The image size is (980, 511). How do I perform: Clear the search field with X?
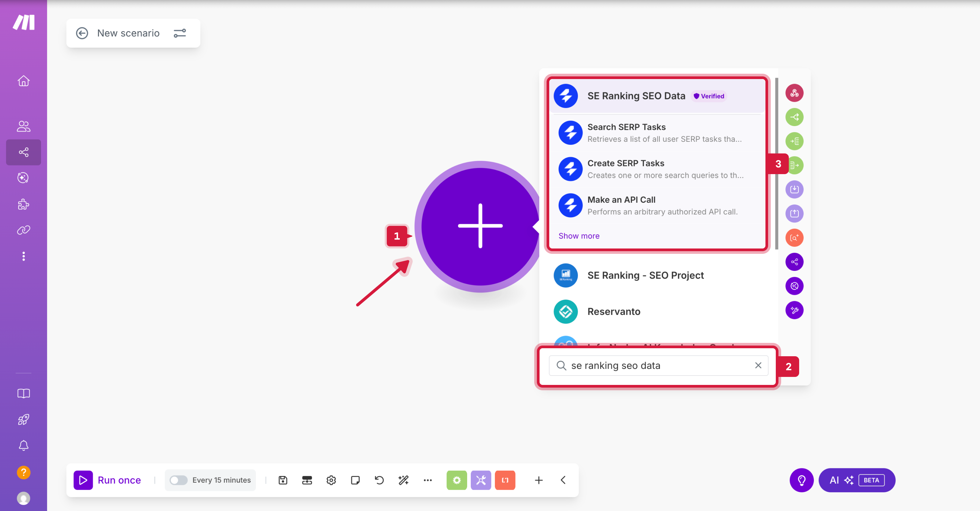tap(758, 365)
